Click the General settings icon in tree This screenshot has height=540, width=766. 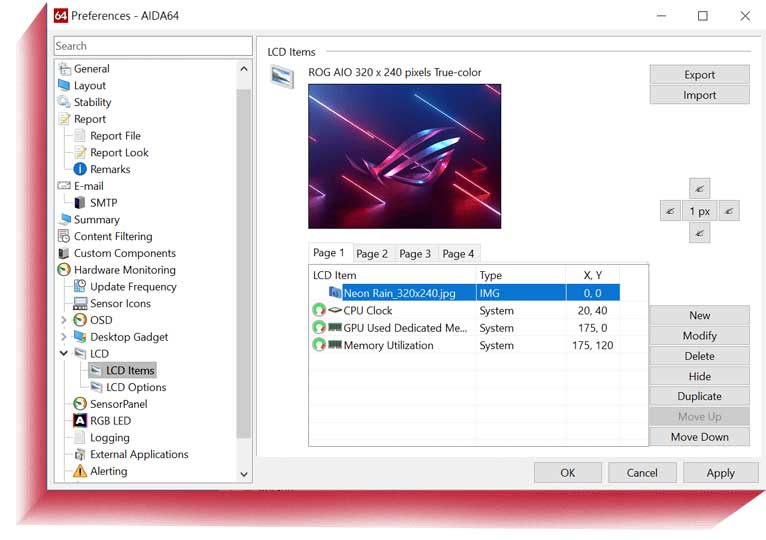[x=64, y=68]
